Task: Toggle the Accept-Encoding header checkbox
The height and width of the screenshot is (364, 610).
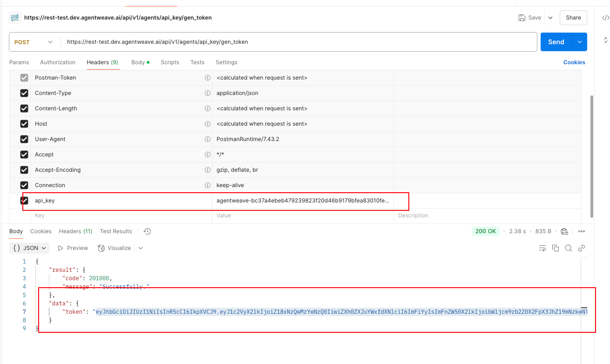Action: (24, 170)
